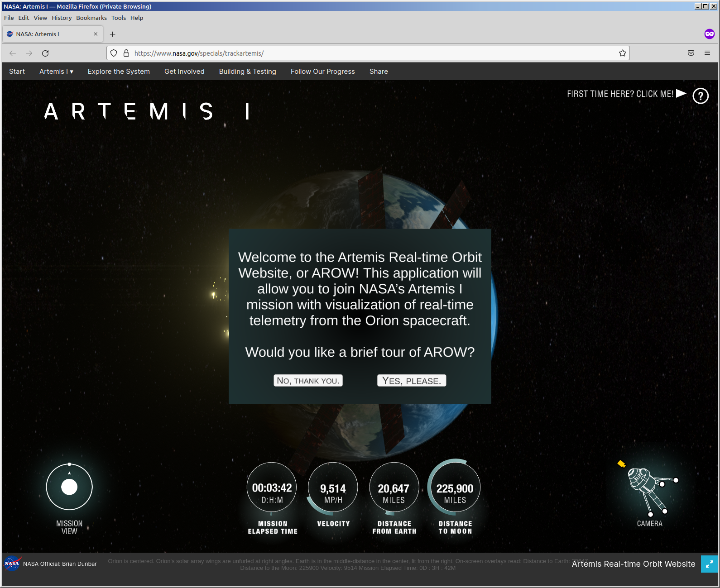
Task: Click Start in the site navigation
Action: [17, 72]
